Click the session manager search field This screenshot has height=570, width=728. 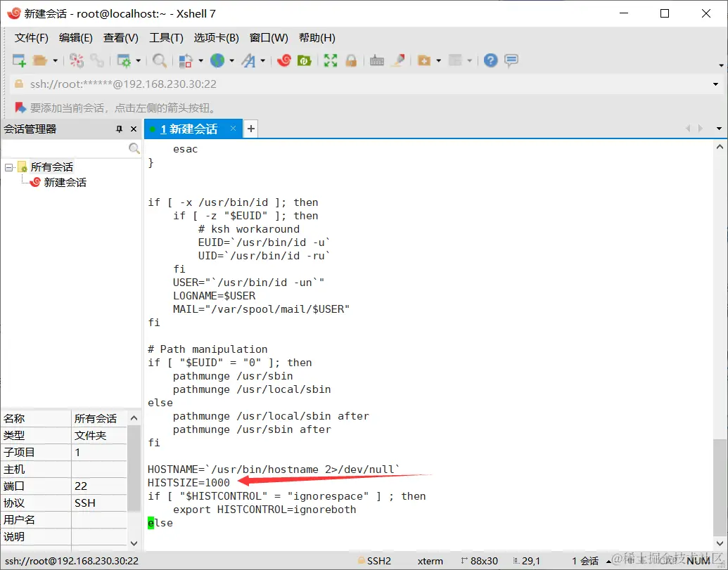point(65,148)
